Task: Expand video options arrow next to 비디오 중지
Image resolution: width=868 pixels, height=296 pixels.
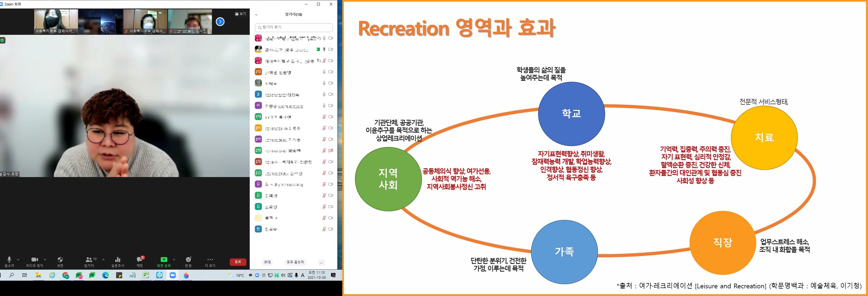Action: [x=45, y=260]
